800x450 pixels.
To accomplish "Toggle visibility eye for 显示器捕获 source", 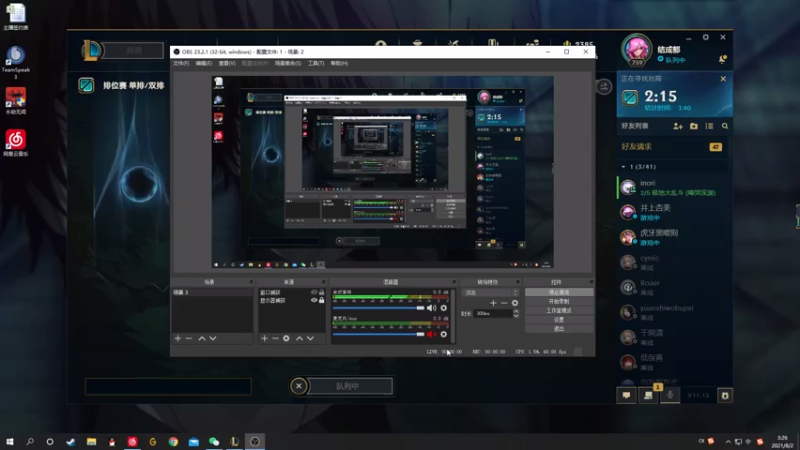I will 314,301.
